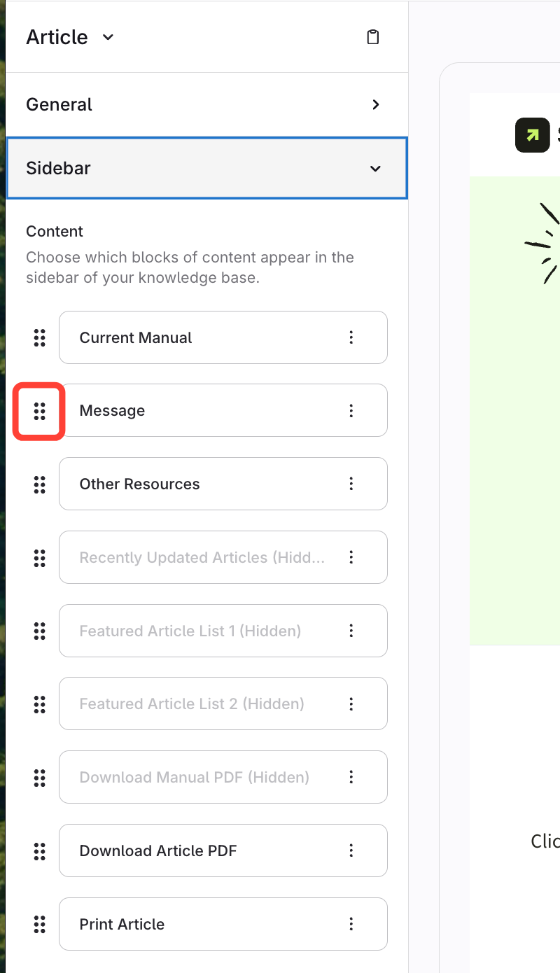
Task: Click the clipboard icon beside Article
Action: point(373,37)
